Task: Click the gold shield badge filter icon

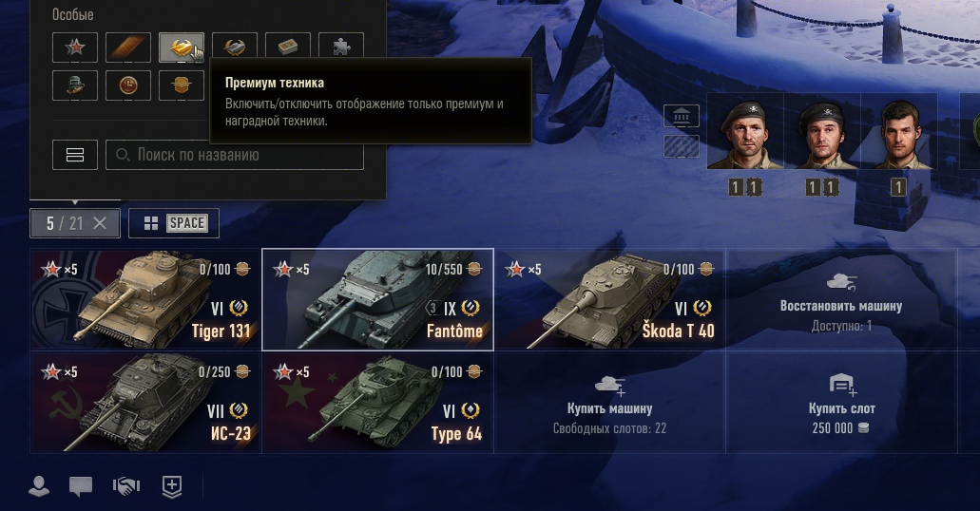Action: 182,85
